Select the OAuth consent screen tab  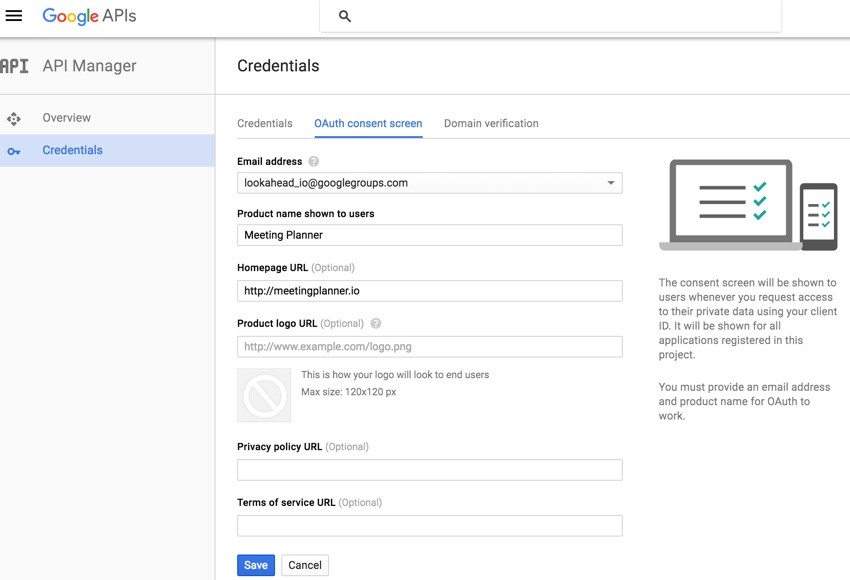[368, 124]
